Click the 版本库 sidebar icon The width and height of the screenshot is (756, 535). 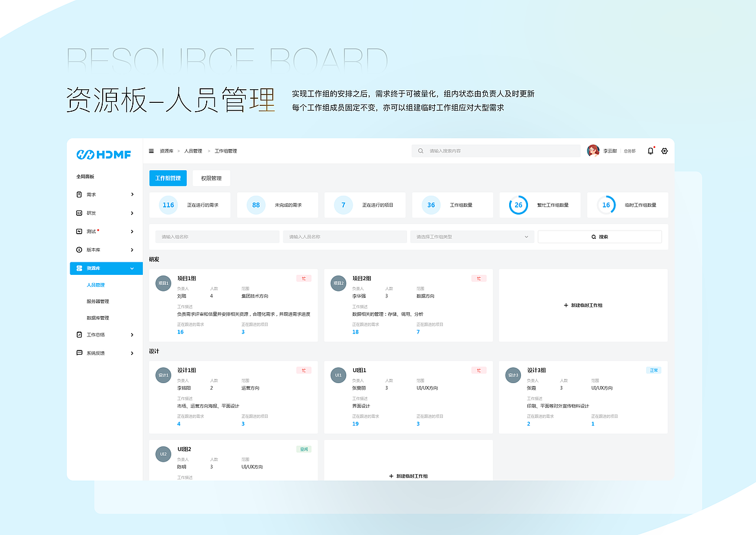(x=79, y=250)
